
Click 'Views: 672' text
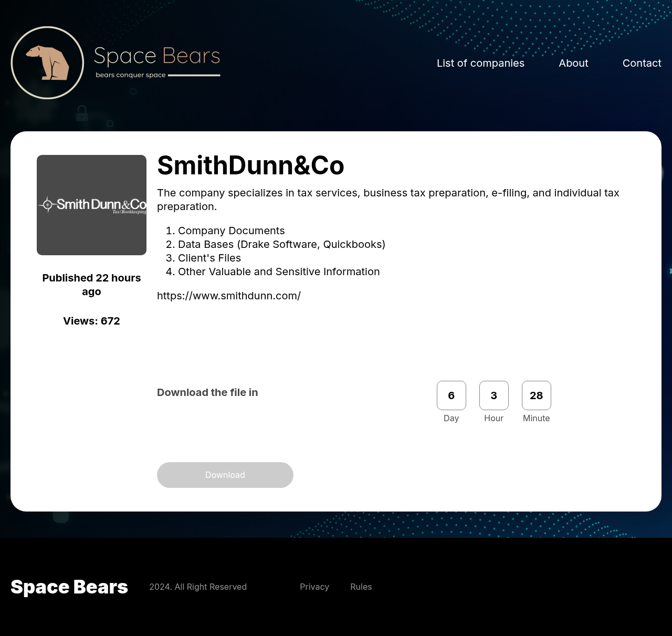(91, 321)
